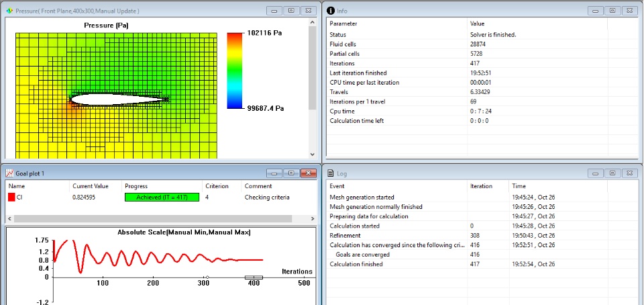Click the pressure color legend bar
Screen dimensions: 644x305
234,70
